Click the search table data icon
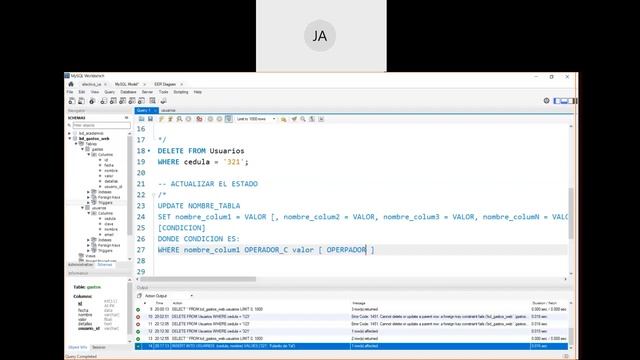 152,101
